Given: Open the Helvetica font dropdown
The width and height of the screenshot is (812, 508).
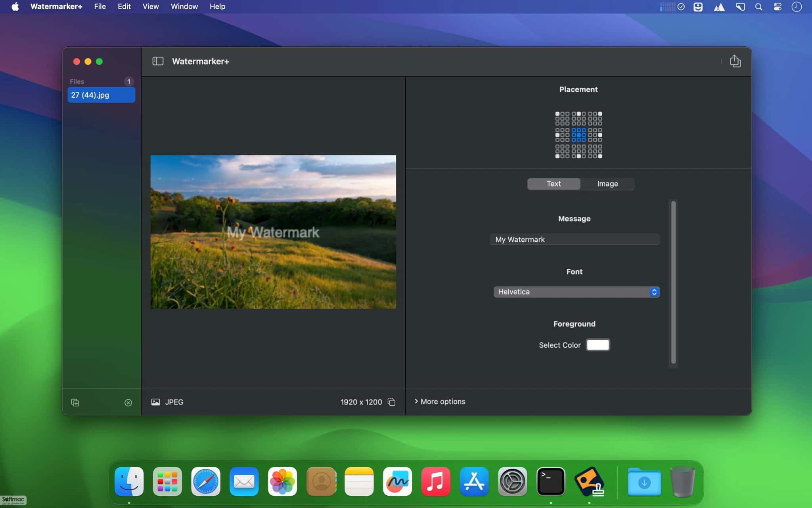Looking at the screenshot, I should 576,292.
